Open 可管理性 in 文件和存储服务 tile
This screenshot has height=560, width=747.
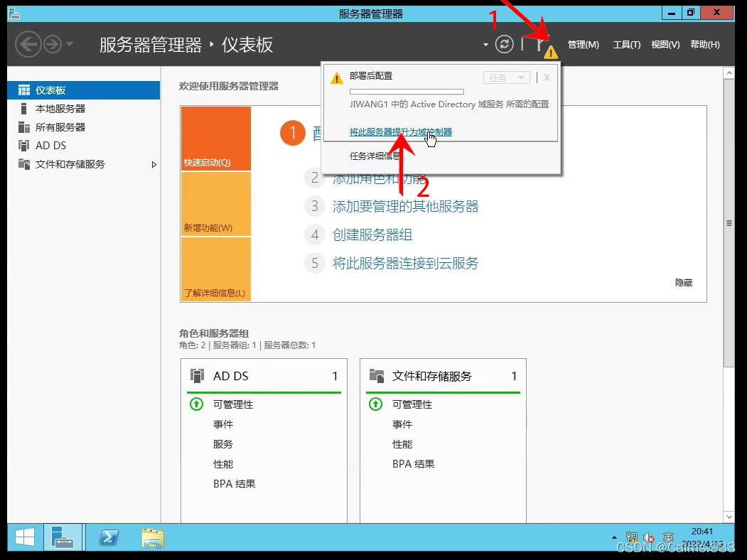(x=412, y=404)
